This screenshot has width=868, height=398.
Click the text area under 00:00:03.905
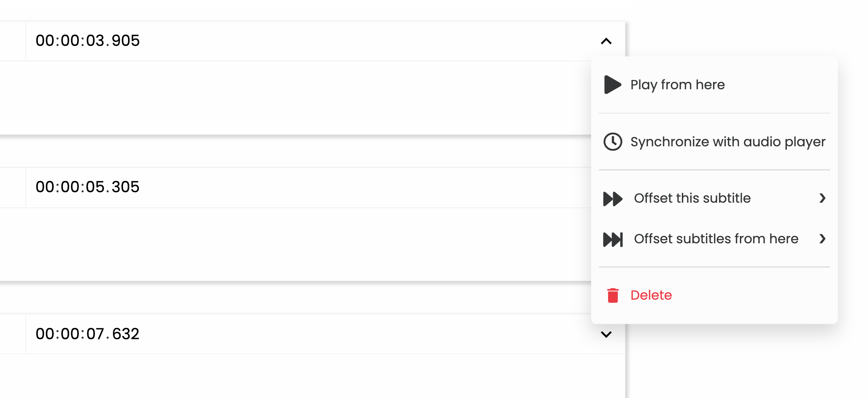pyautogui.click(x=295, y=98)
